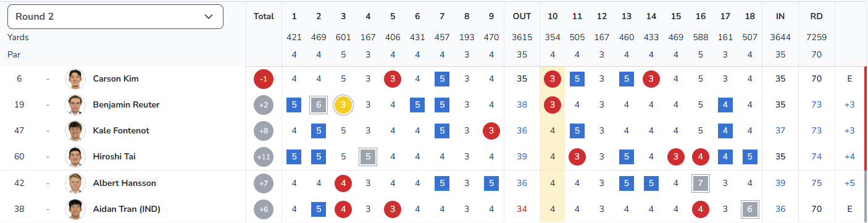
Task: Select Hiroshi Tai's profile picture
Action: click(75, 157)
